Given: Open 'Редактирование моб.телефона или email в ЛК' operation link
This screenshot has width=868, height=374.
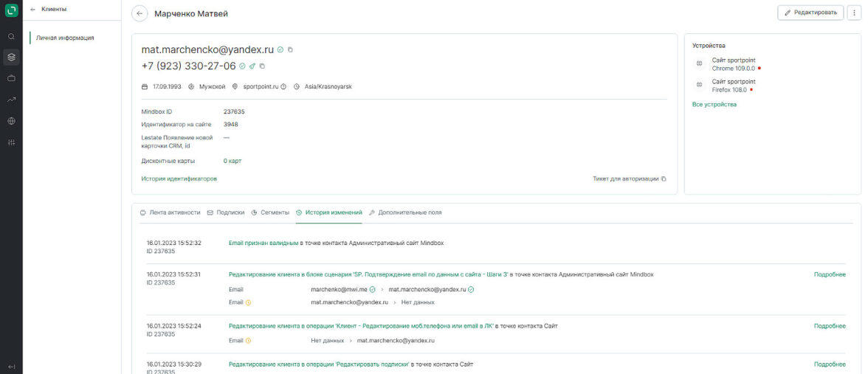Looking at the screenshot, I should 362,326.
